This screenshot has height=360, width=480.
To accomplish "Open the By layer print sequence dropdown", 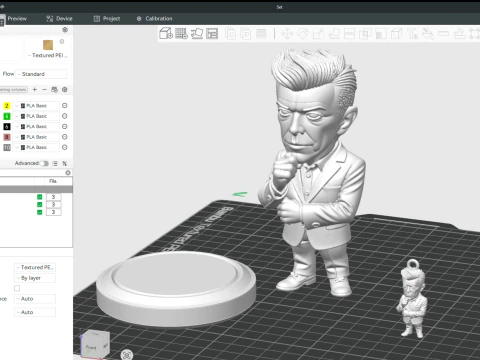I will (35, 278).
